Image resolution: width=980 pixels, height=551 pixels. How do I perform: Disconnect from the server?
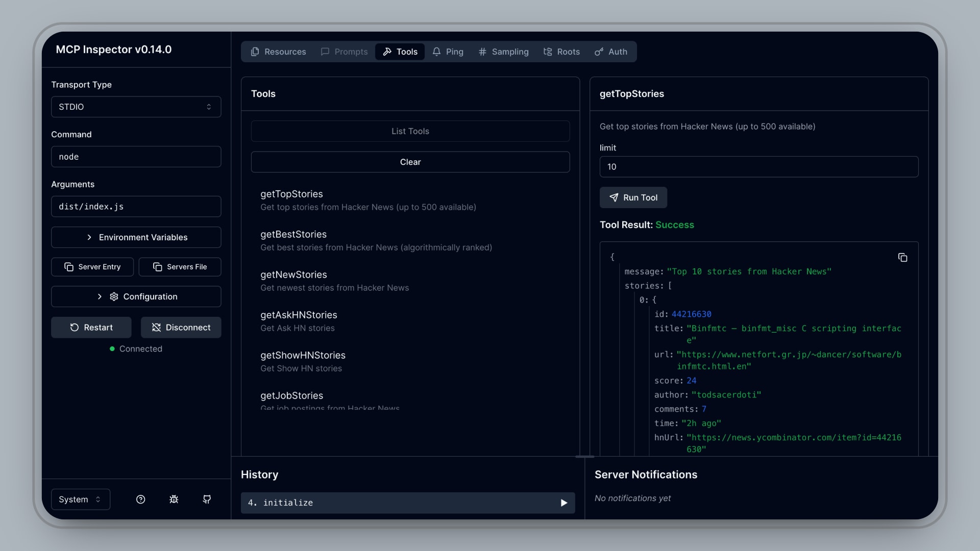click(181, 327)
